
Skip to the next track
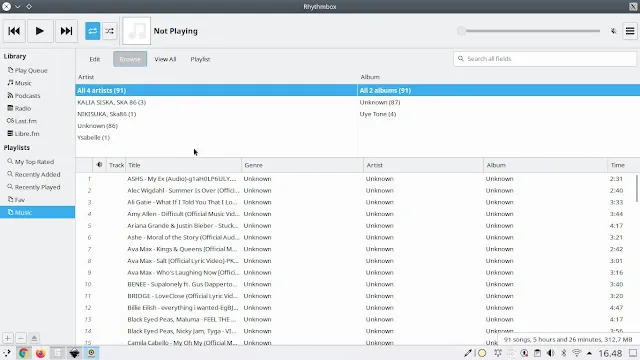coord(66,31)
